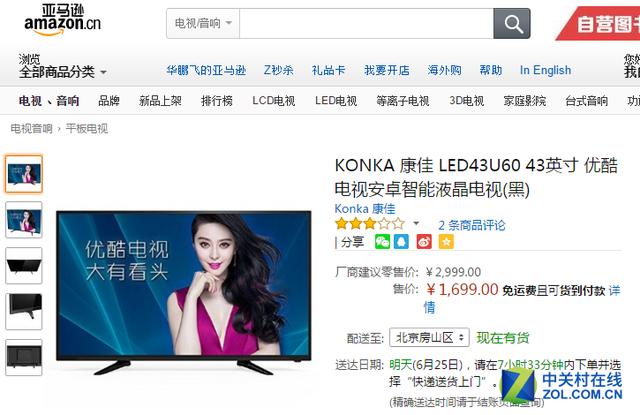
Task: Select the third TV side-view thumbnail
Action: click(24, 266)
